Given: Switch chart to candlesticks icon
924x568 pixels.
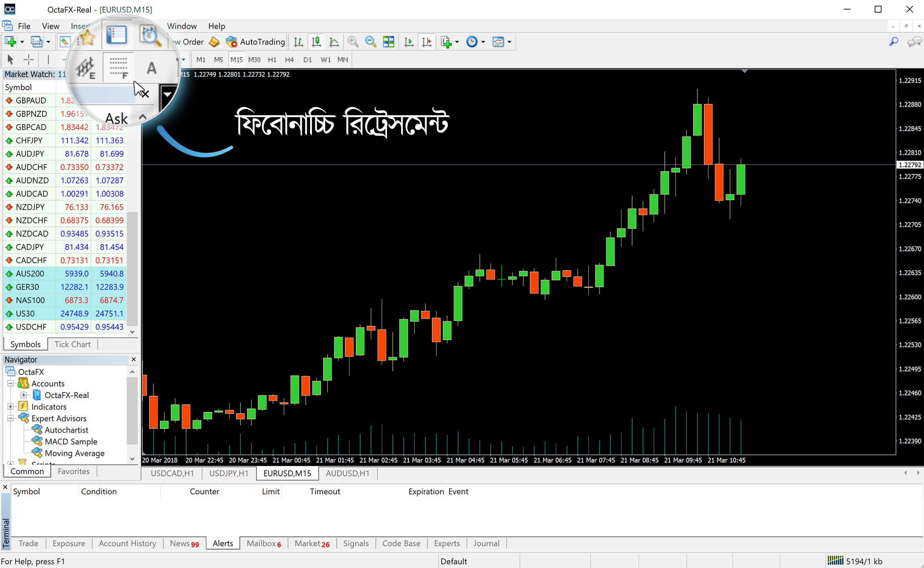Looking at the screenshot, I should coord(316,42).
